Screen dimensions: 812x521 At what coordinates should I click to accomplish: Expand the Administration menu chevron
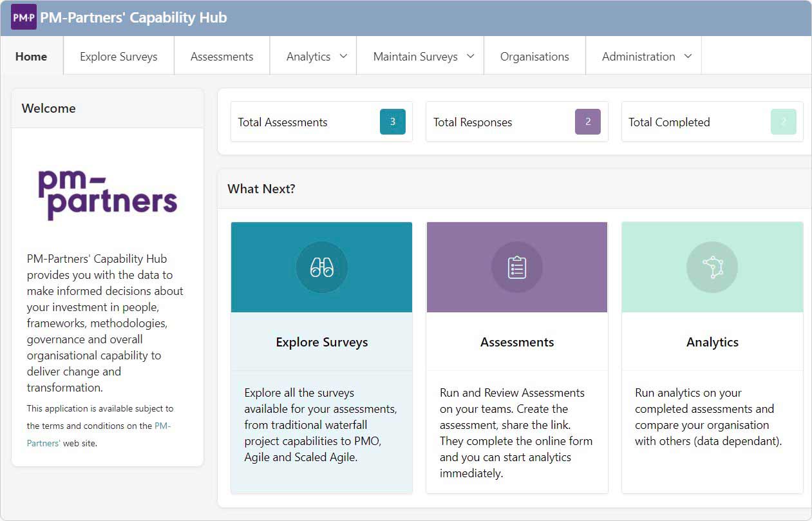(x=688, y=56)
